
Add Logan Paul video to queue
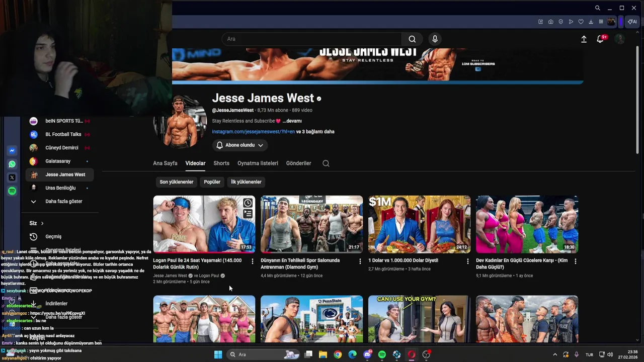point(248,214)
